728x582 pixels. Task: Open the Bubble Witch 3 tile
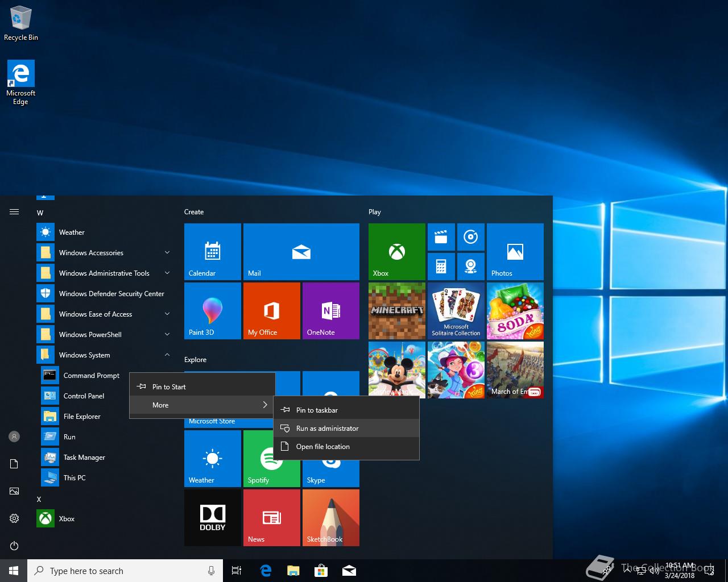click(x=456, y=370)
